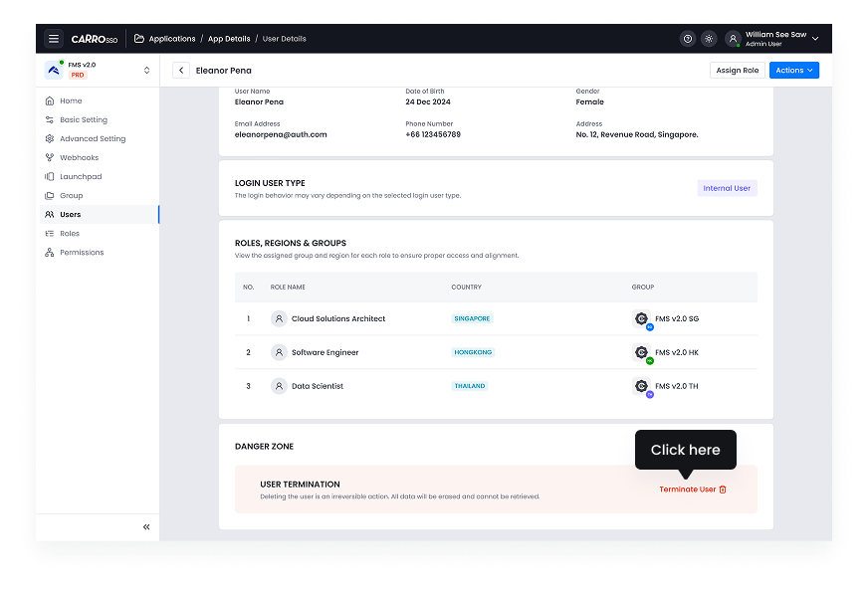This screenshot has height=589, width=868.
Task: Click the FMS v2.0 TH group icon
Action: point(642,386)
